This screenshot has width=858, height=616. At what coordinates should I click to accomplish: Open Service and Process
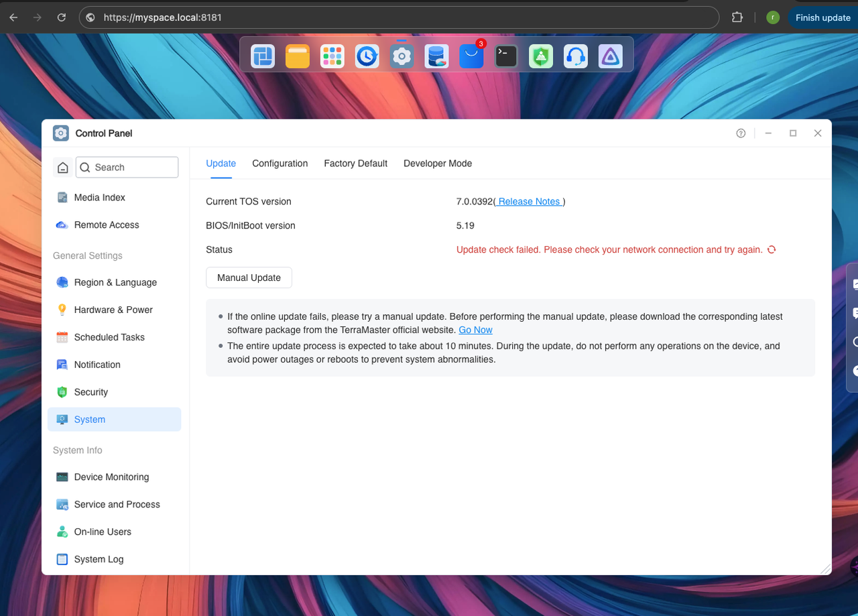click(x=114, y=505)
